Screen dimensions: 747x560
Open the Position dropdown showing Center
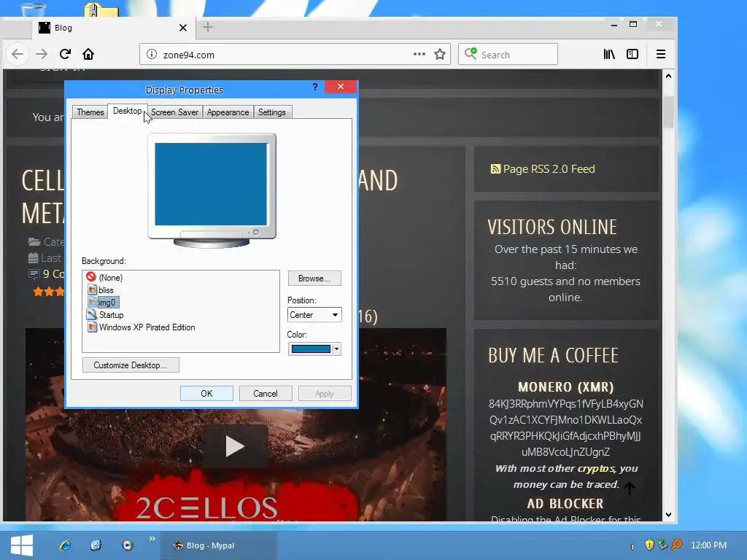coord(314,315)
